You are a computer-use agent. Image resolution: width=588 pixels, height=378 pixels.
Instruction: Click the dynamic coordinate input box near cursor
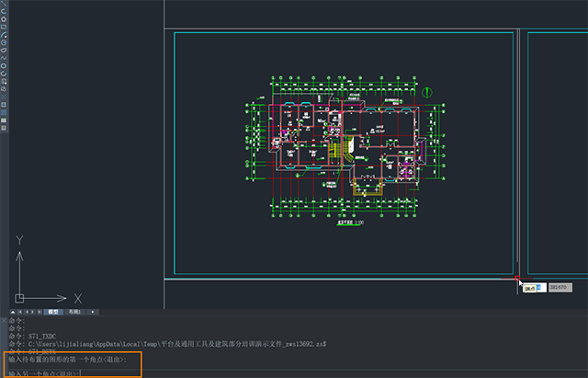(x=561, y=288)
